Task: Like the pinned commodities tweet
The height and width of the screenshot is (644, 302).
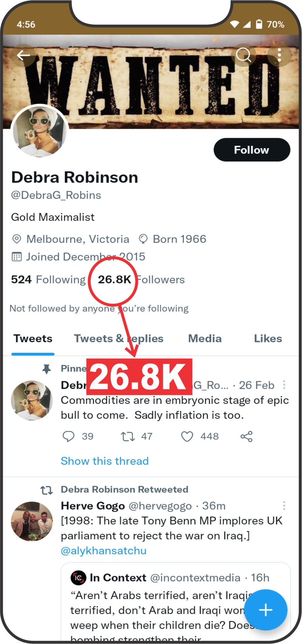Action: [x=187, y=436]
